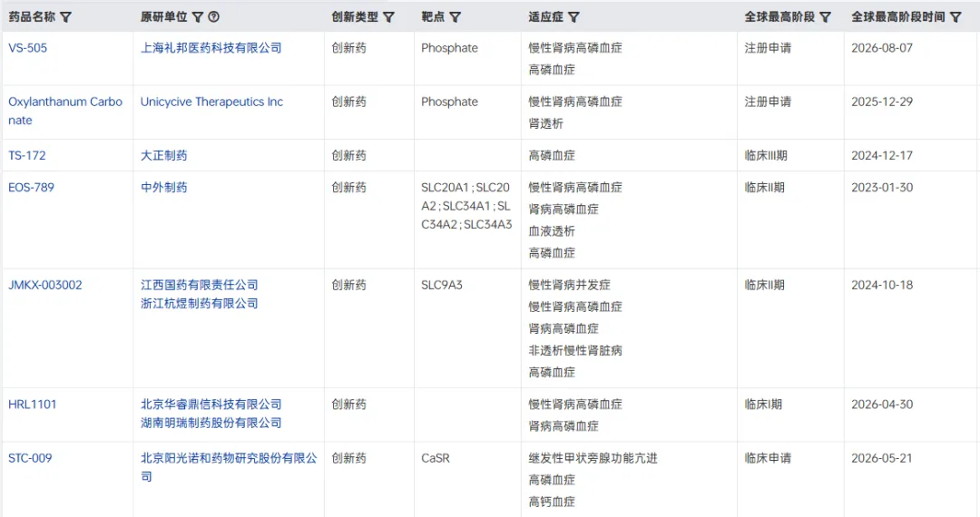The height and width of the screenshot is (517, 980).
Task: Open company link Unicycive Therapeutics Inc
Action: tap(211, 102)
